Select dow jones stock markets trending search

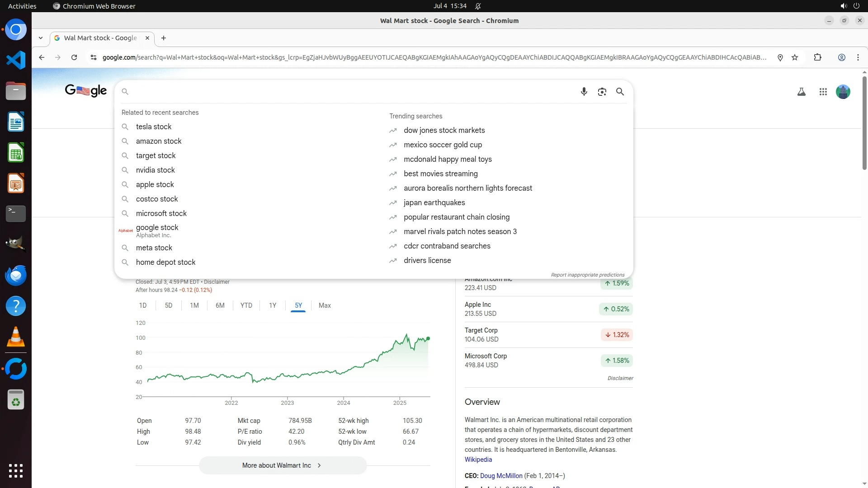click(x=444, y=131)
